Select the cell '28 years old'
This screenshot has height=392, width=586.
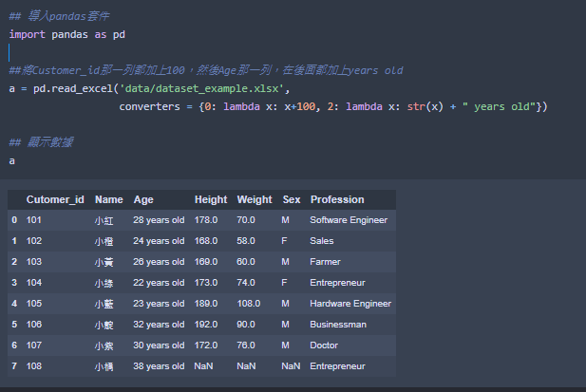(x=159, y=220)
